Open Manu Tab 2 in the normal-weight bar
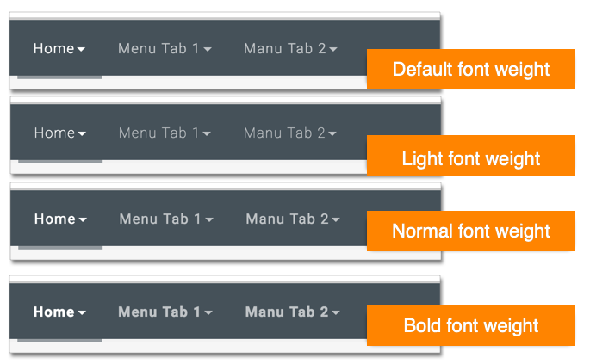Image resolution: width=590 pixels, height=364 pixels. [x=287, y=219]
